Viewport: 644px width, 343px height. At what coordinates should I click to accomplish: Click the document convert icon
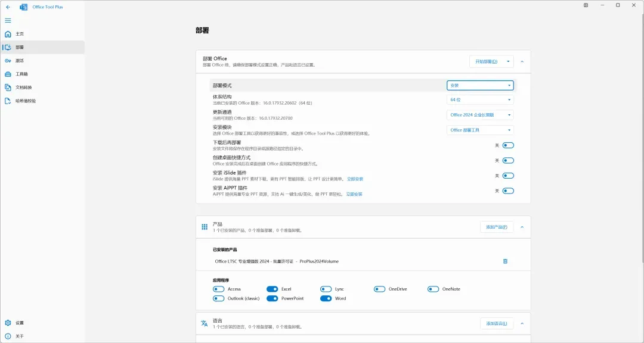[x=8, y=88]
